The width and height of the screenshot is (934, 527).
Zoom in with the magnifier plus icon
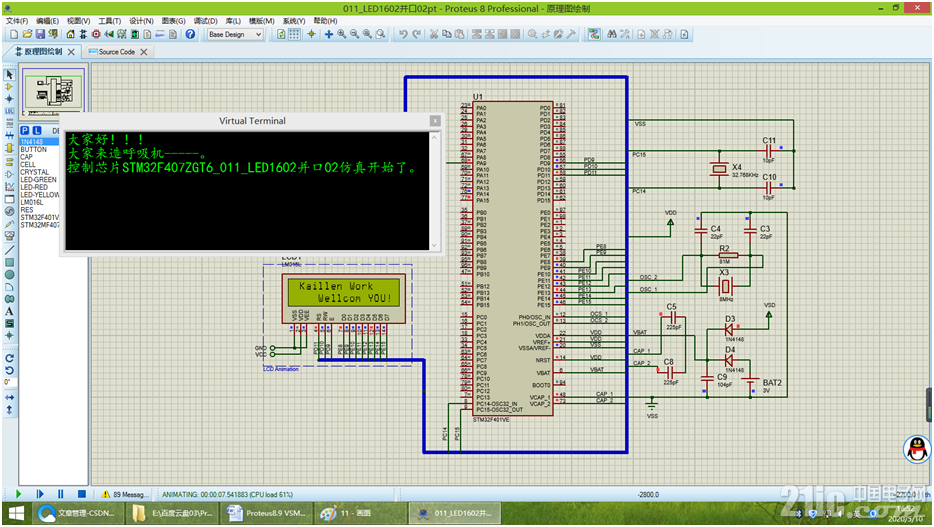click(341, 35)
